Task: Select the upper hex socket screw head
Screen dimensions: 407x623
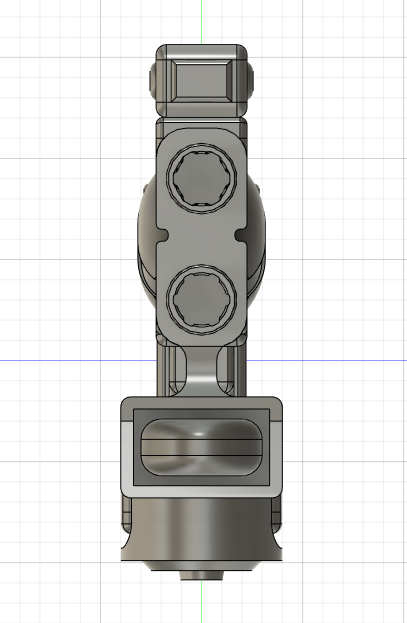Action: click(x=202, y=178)
